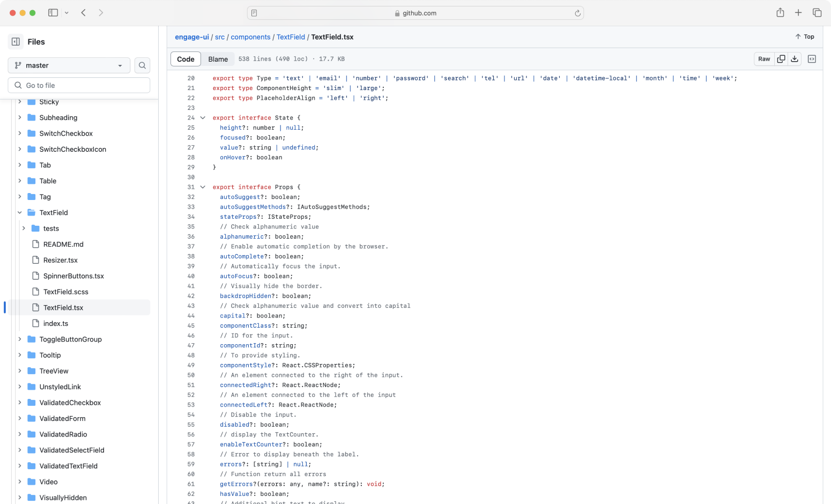The height and width of the screenshot is (504, 831).
Task: Open index.ts file
Action: point(56,323)
